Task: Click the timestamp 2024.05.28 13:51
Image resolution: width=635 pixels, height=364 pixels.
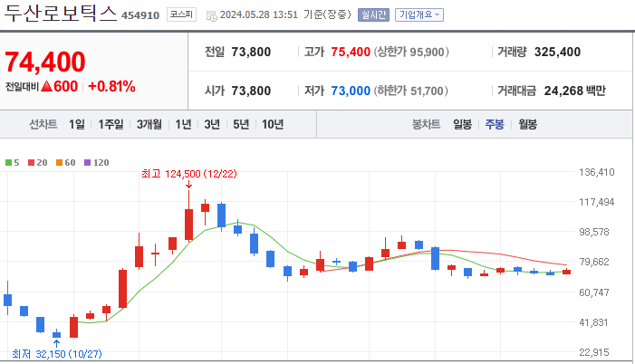Action: (x=259, y=15)
